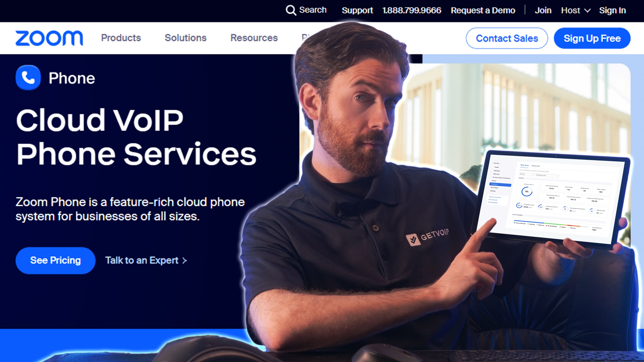Click Abandoned Calls help icon on tablet
Image resolution: width=644 pixels, height=362 pixels.
click(557, 207)
